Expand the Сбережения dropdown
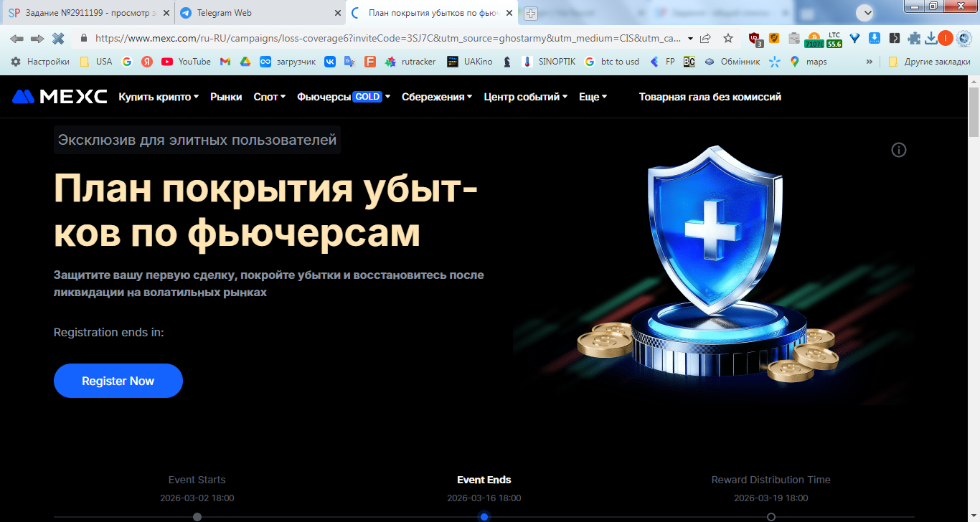This screenshot has width=980, height=522. pyautogui.click(x=437, y=97)
